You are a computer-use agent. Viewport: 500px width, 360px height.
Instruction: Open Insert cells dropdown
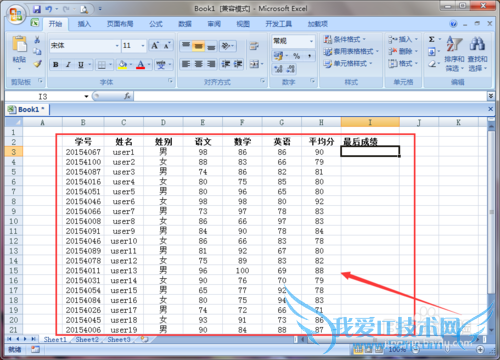(403, 39)
